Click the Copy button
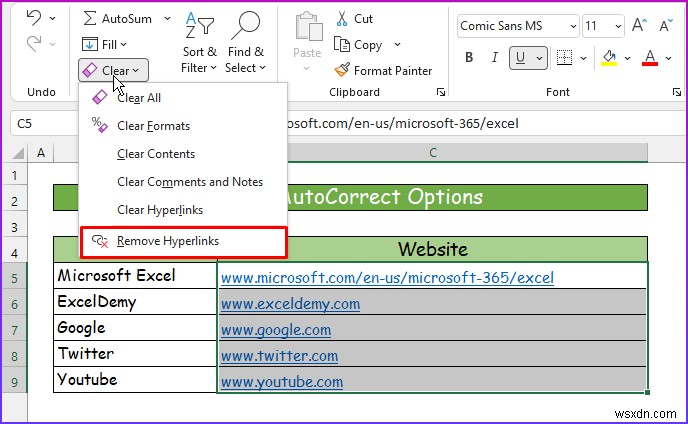688x424 pixels. coord(359,45)
